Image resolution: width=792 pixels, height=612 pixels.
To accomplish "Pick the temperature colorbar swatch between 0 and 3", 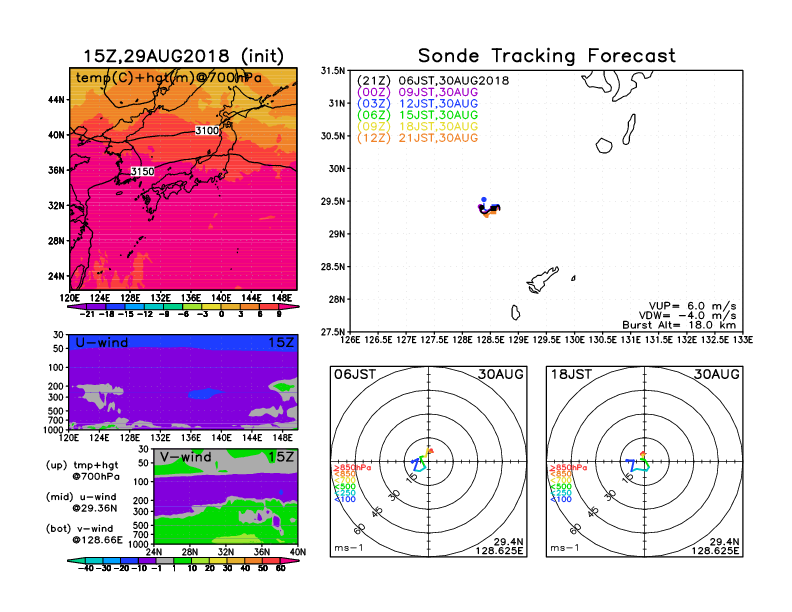I will point(230,307).
